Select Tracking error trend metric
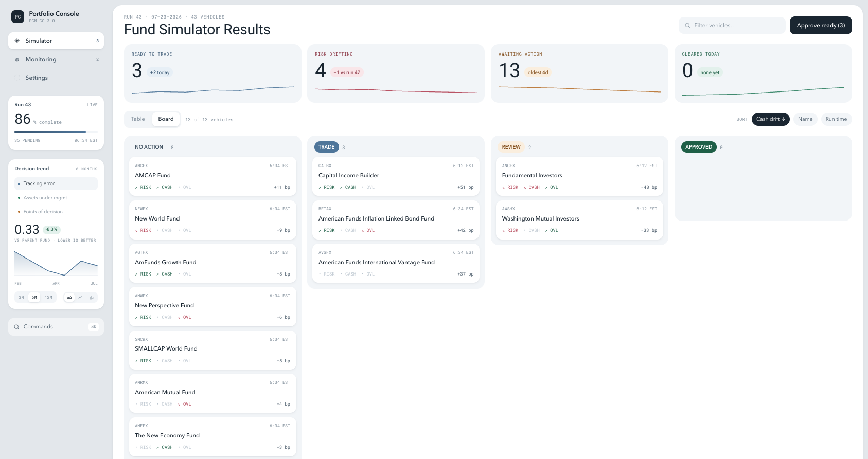Screen dimensions: 868x459 [x=56, y=183]
